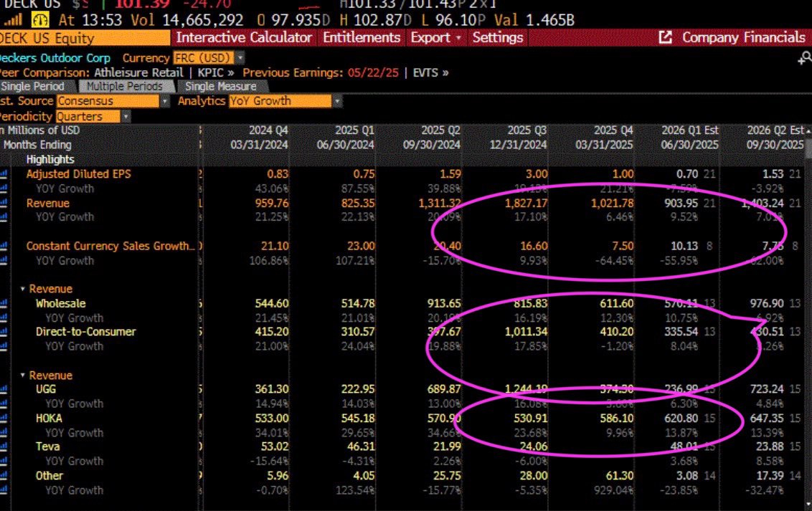Click chart icon beside Constant Currency Sales Growth
Screen dimensions: 812x511
(x=4, y=247)
